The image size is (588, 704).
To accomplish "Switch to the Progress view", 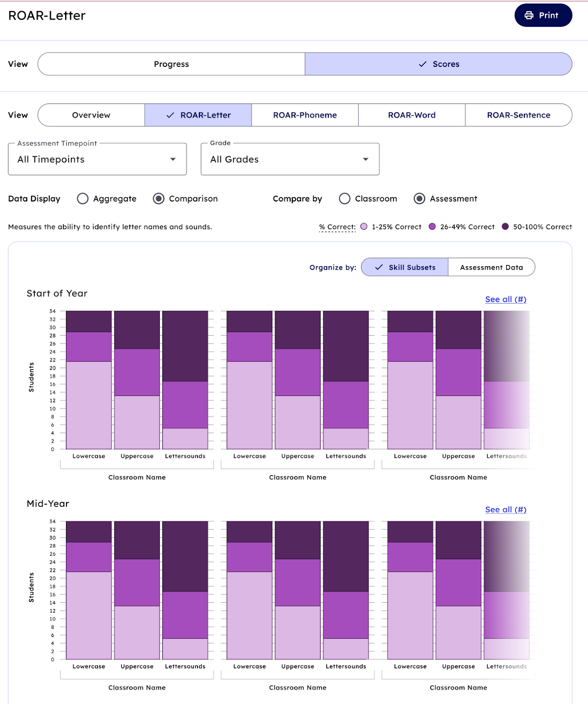I will point(172,64).
